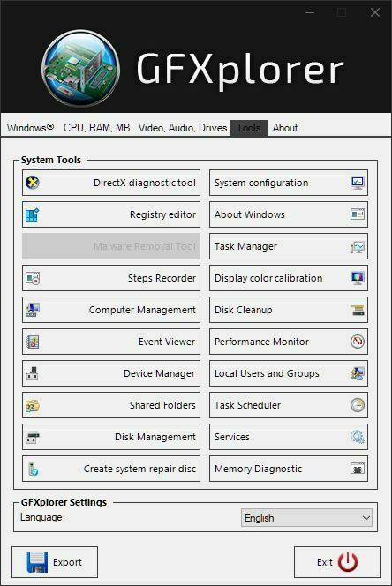The width and height of the screenshot is (392, 586).
Task: Click the Performance Monitor gauge icon
Action: tap(358, 342)
